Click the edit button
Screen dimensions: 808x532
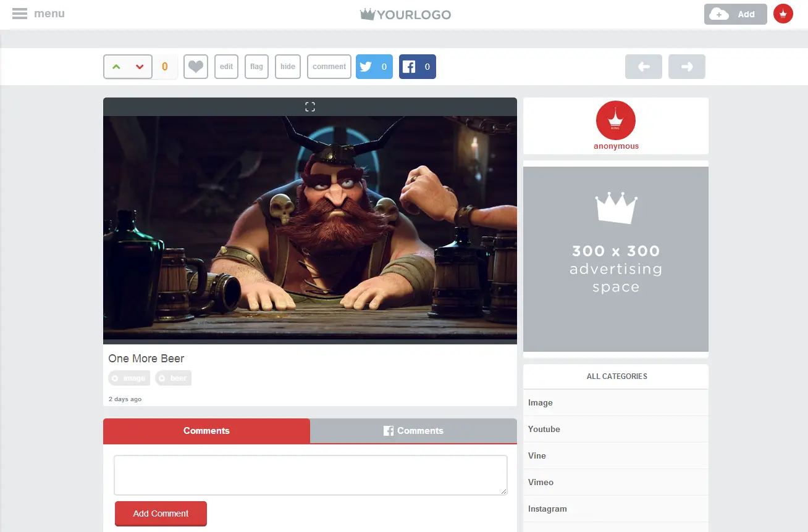(227, 67)
